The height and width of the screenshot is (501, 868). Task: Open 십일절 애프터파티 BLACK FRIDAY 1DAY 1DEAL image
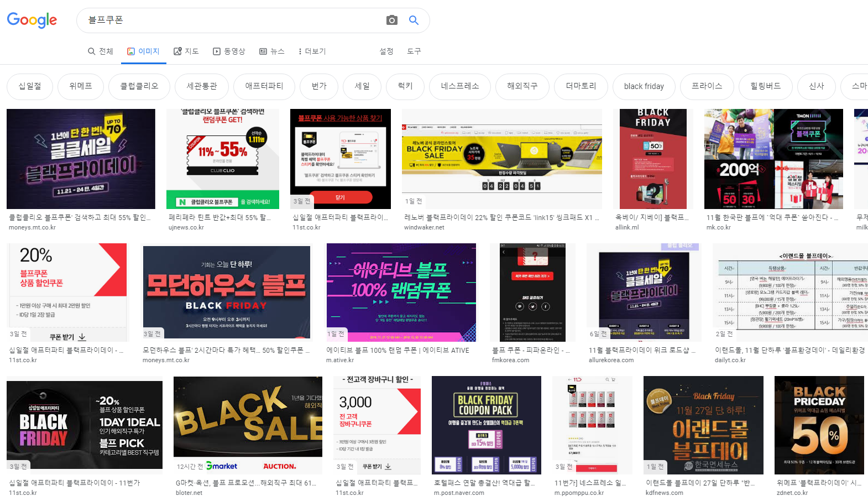tap(85, 425)
